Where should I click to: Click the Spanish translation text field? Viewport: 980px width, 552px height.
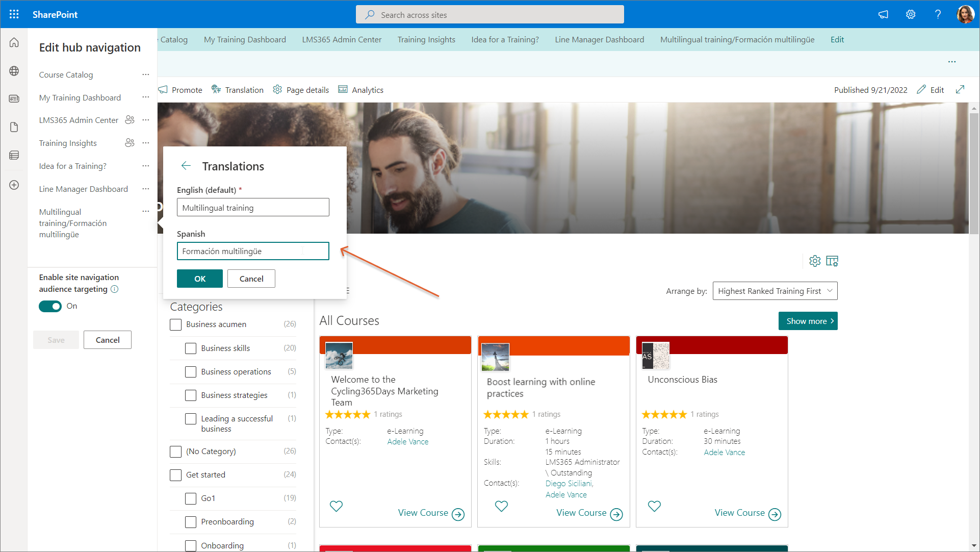tap(253, 251)
